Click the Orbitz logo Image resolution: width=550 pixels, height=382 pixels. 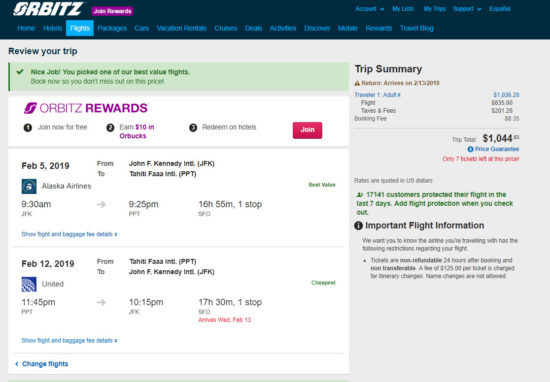tap(48, 9)
